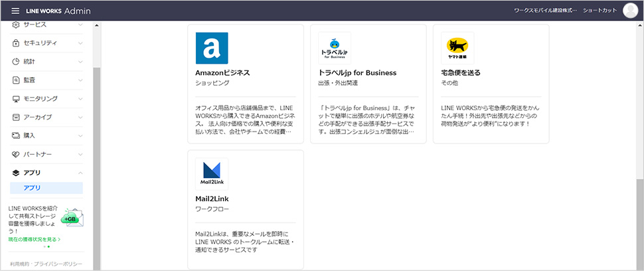This screenshot has height=271, width=644.
Task: Open the サービス sidebar menu
Action: (x=46, y=25)
